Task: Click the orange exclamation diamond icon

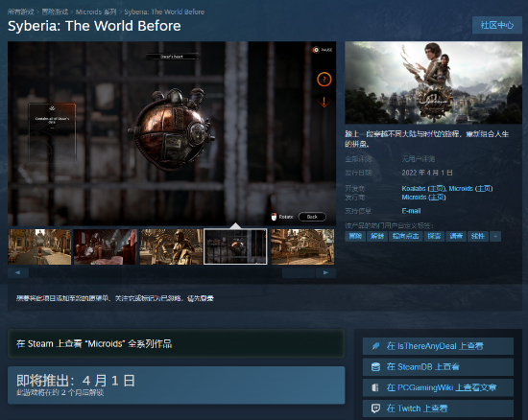Action: tap(324, 102)
